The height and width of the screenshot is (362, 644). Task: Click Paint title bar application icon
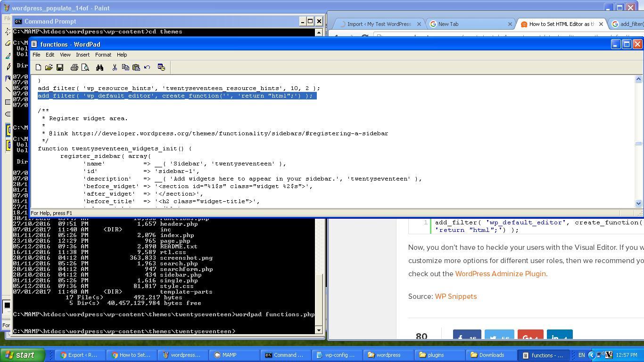click(x=6, y=8)
